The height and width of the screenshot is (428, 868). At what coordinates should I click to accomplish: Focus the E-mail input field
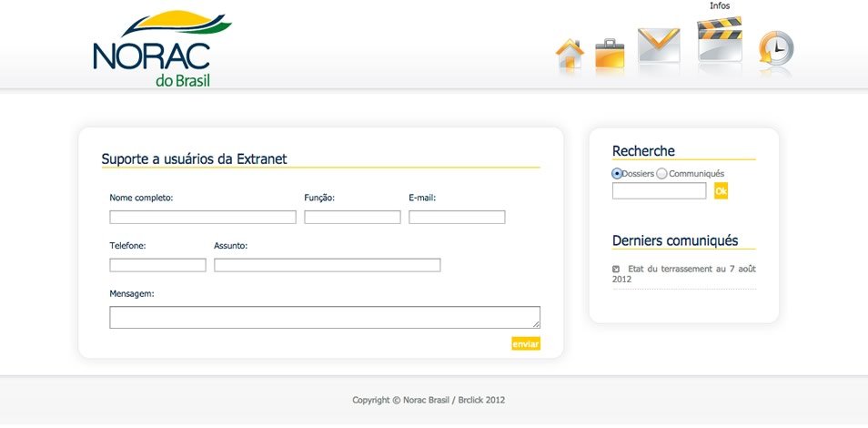point(457,218)
